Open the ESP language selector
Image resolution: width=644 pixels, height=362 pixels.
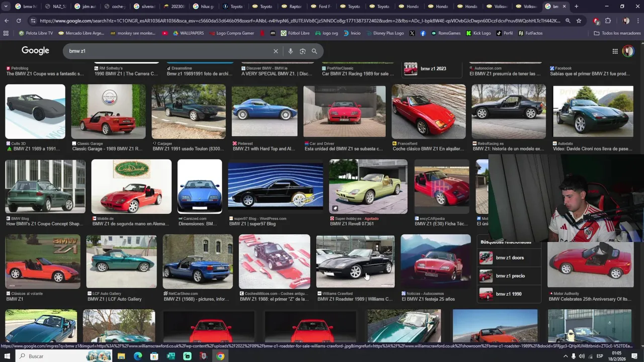(x=600, y=356)
